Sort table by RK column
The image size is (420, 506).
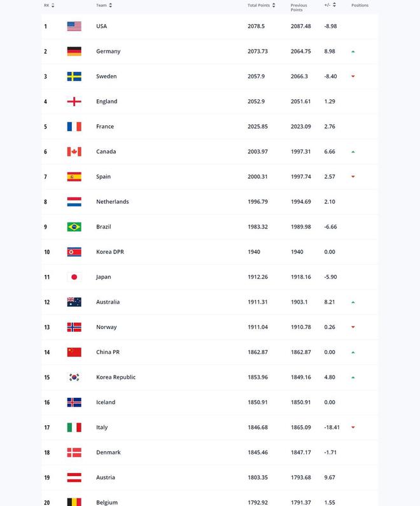[53, 6]
